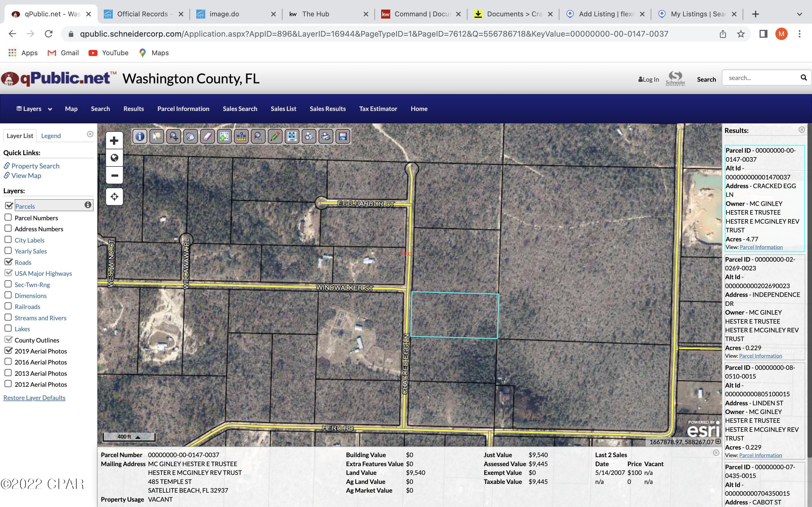The width and height of the screenshot is (812, 507).
Task: Open the Sales Search menu item
Action: tap(240, 109)
